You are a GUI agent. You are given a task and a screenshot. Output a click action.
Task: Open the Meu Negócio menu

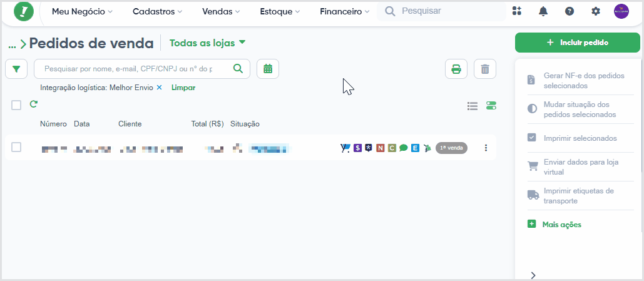pos(82,12)
